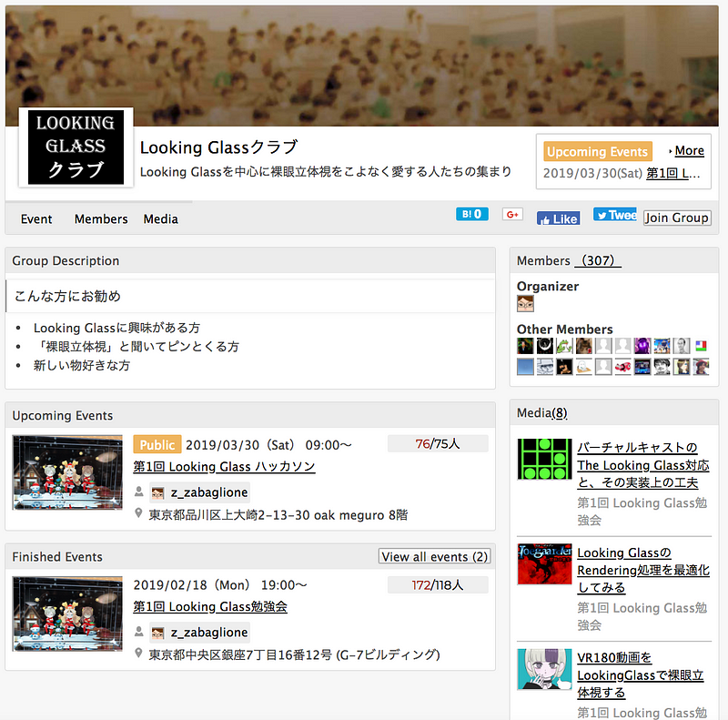Viewport: 728px width, 720px height.
Task: Click the 76/75人 attendance count
Action: coord(438,443)
